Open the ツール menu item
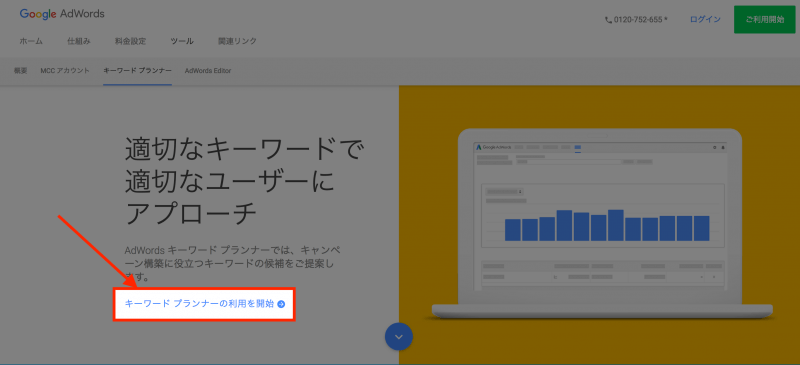 pyautogui.click(x=182, y=41)
